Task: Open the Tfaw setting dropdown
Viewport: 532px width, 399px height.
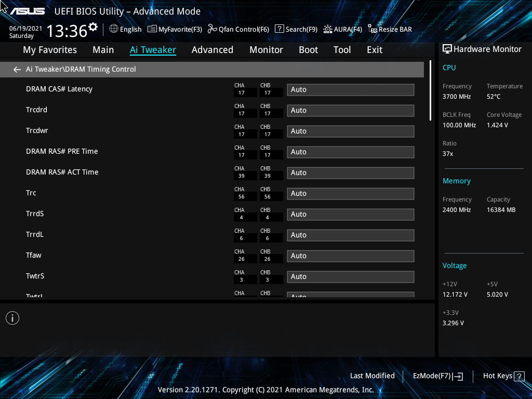Action: [350, 256]
